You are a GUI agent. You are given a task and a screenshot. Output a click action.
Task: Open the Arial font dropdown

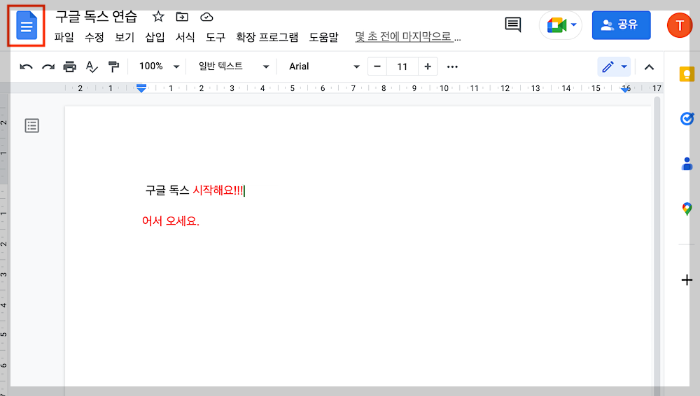324,67
